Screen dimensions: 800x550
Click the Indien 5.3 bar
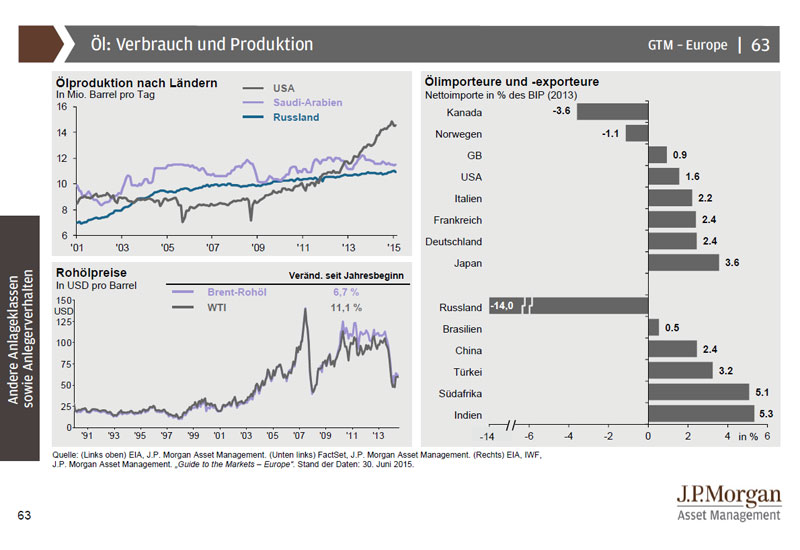(701, 414)
